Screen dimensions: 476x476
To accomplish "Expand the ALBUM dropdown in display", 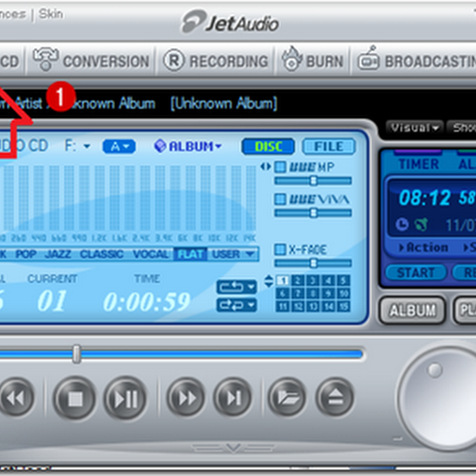I will pos(195,146).
